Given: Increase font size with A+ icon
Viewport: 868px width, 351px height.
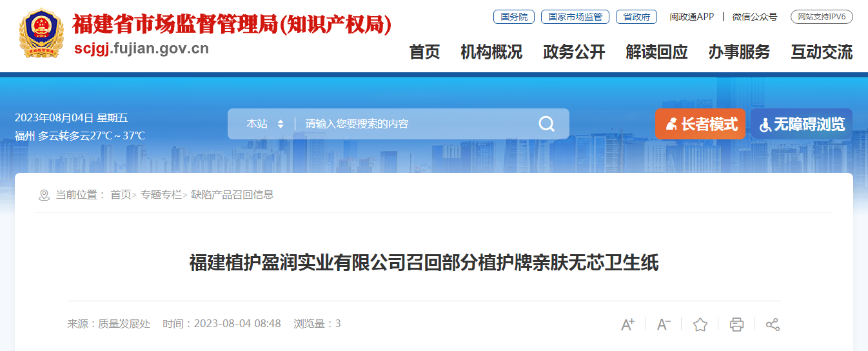Looking at the screenshot, I should (x=627, y=325).
